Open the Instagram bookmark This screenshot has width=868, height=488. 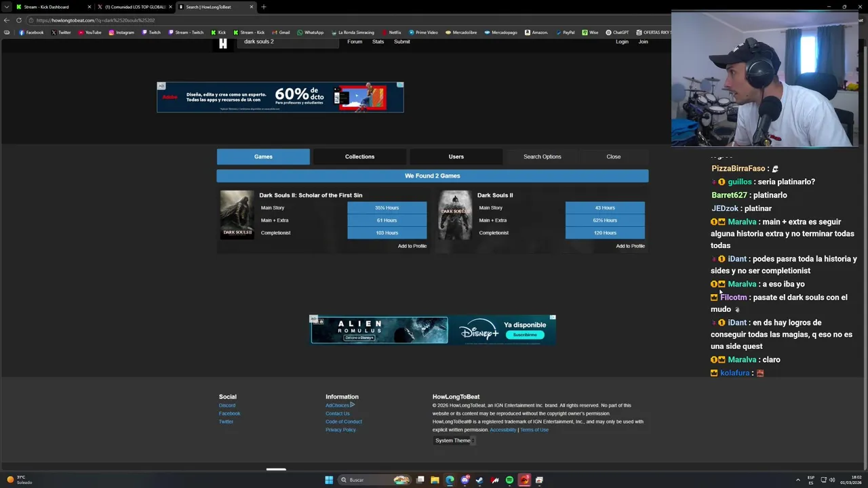121,33
